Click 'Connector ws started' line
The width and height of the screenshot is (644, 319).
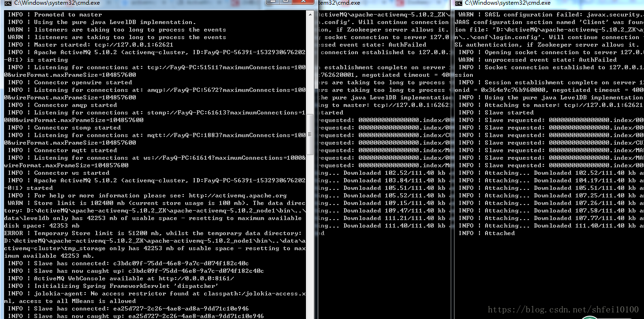click(x=58, y=173)
